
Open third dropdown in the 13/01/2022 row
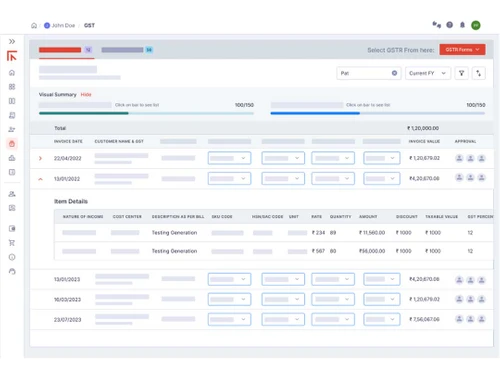pos(333,178)
